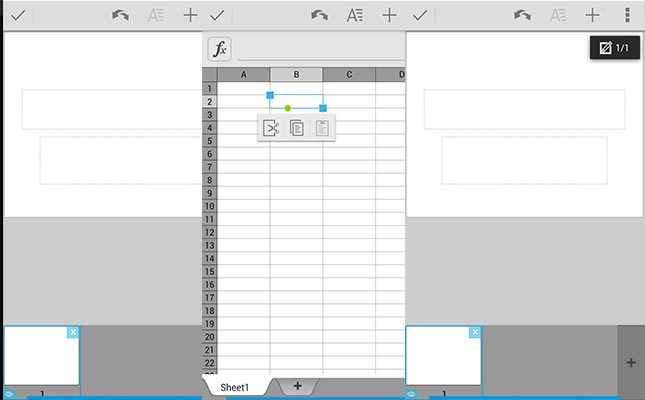Screen dimensions: 645x400
Task: Confirm edits with spreadsheet toolbar checkmark
Action: (217, 15)
